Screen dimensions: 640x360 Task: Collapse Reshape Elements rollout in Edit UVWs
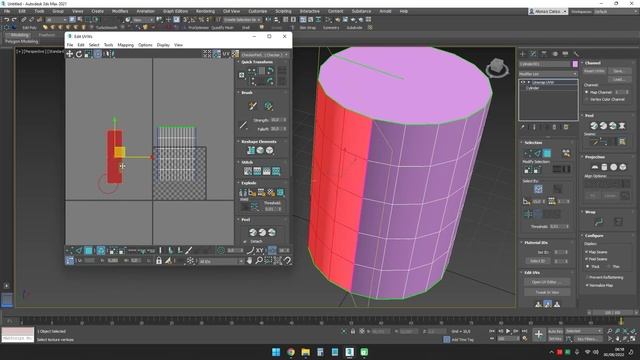258,142
